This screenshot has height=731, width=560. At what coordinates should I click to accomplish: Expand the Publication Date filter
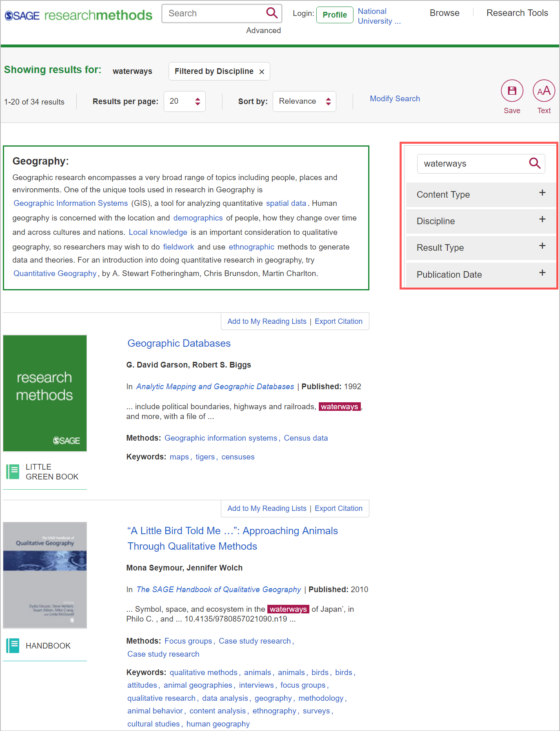(481, 274)
